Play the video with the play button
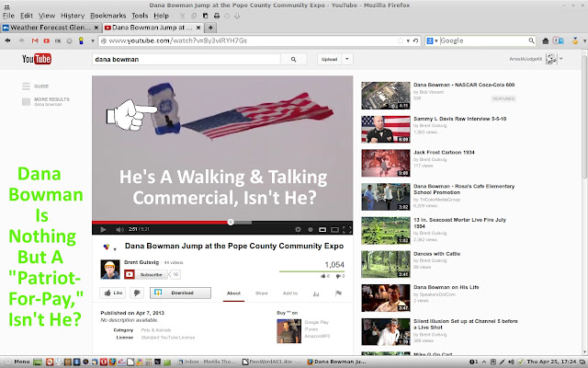This screenshot has width=588, height=368. [103, 229]
